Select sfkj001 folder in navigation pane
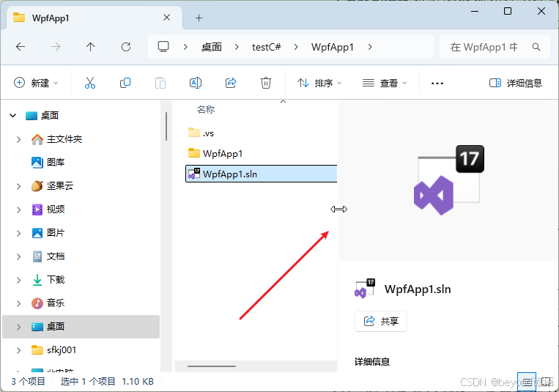 coord(62,350)
